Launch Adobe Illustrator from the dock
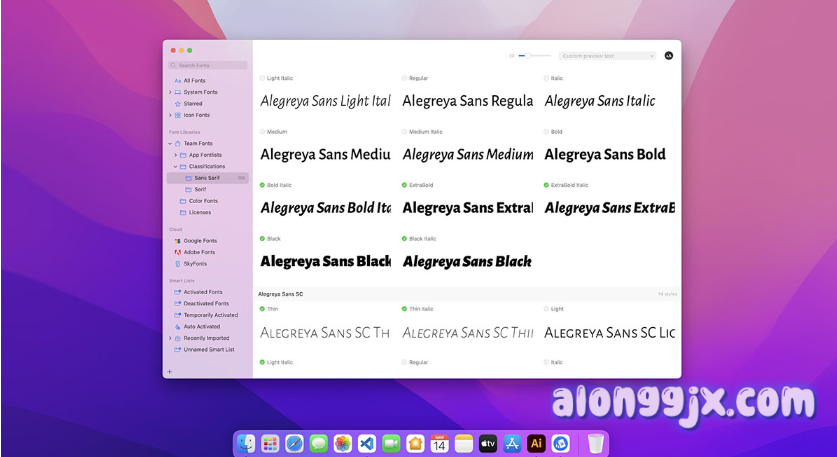Screen dimensions: 837x457 click(x=536, y=443)
